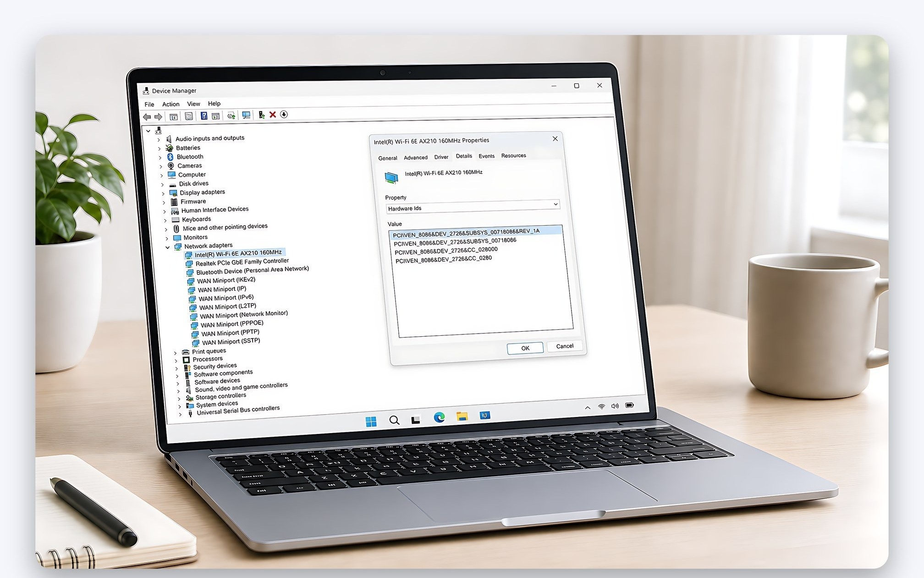Screen dimensions: 924x578
Task: Click the battery icon in system tray
Action: pos(630,405)
